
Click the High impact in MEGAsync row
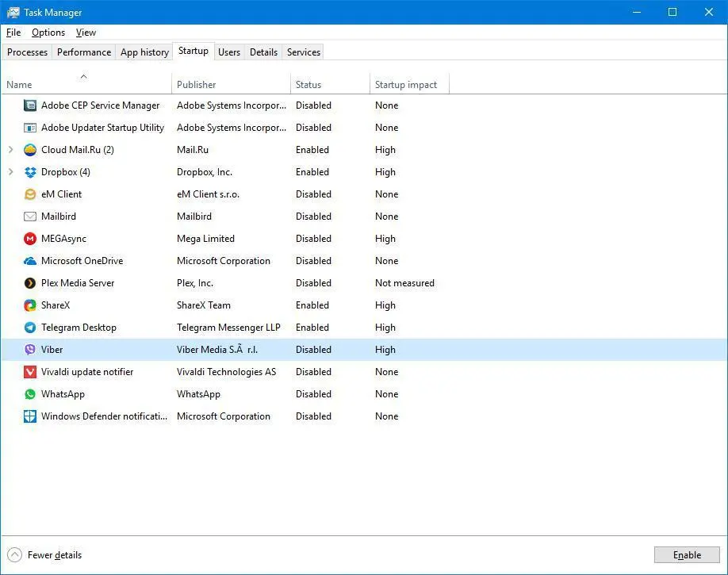coord(385,239)
